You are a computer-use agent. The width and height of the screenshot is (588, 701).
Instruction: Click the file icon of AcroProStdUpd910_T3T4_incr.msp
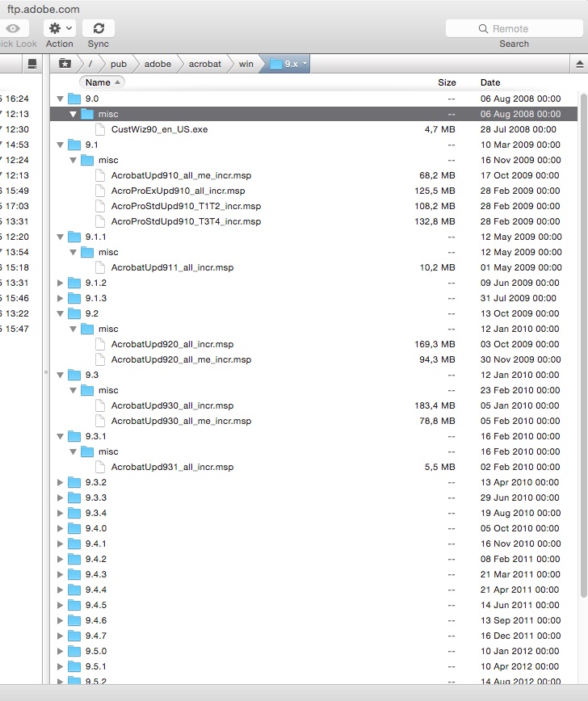[100, 221]
